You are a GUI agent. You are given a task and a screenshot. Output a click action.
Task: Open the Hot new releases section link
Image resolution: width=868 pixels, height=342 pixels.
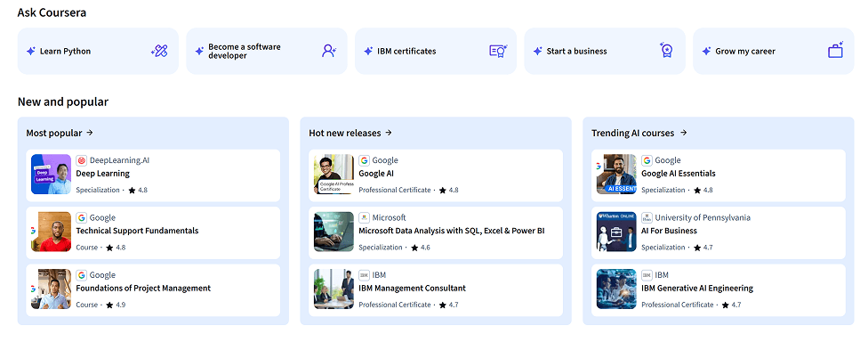point(350,133)
